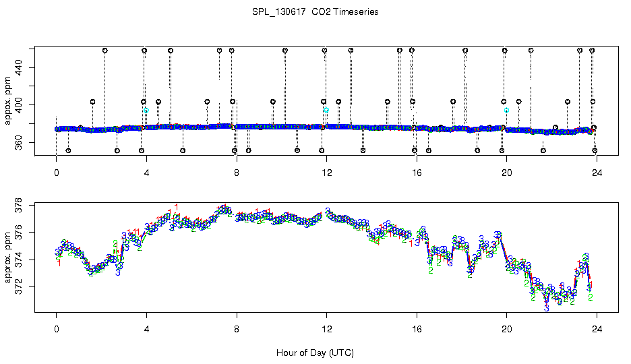Click the 360 tick label on top plot

point(19,142)
